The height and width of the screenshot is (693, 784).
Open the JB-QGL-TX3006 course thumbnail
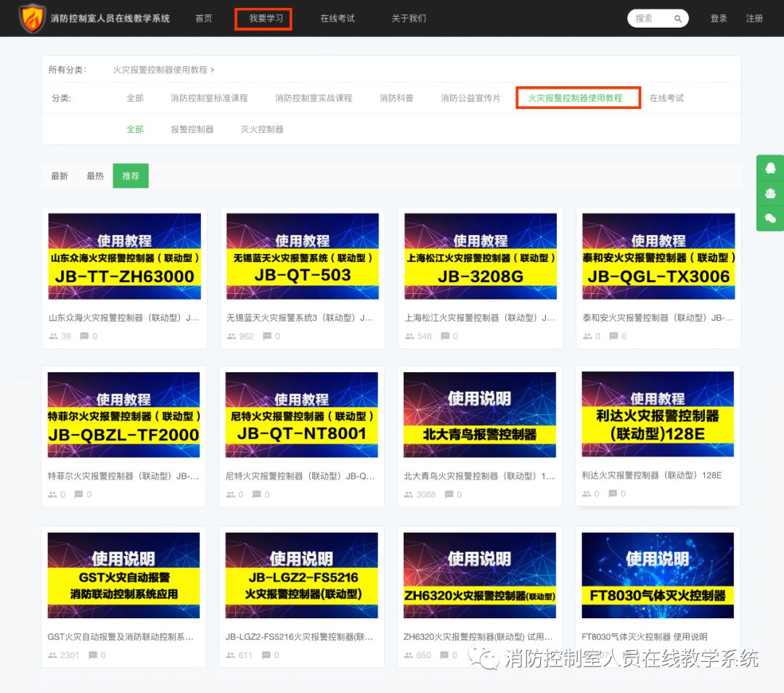(x=658, y=256)
